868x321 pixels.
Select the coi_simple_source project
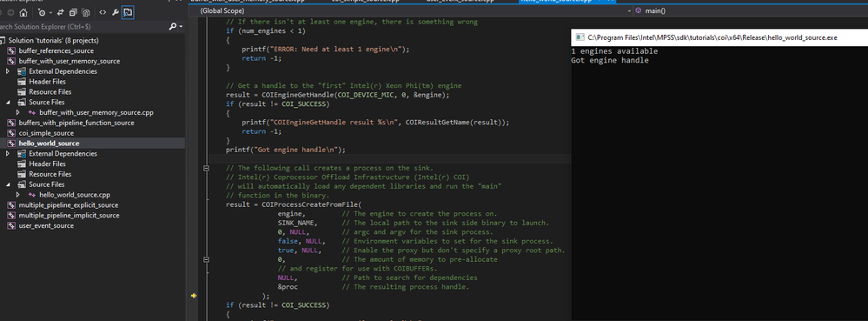(x=46, y=133)
